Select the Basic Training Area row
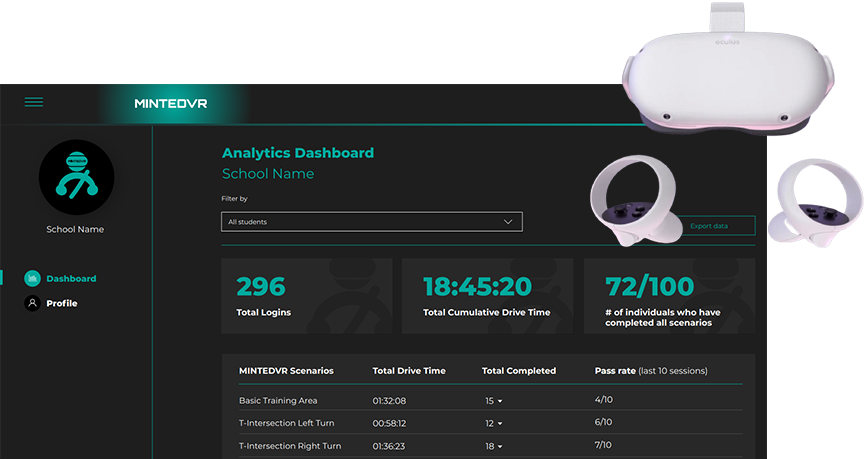Image resolution: width=868 pixels, height=459 pixels. [490, 400]
